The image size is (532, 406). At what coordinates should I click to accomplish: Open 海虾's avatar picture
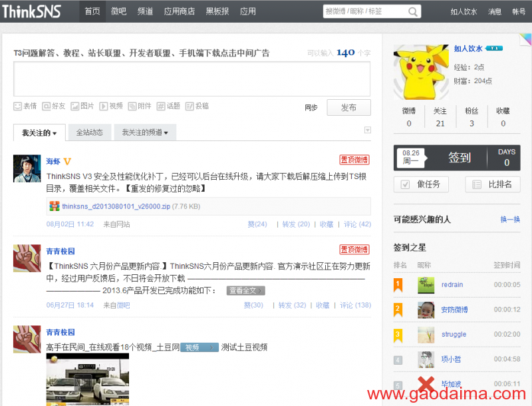pos(27,168)
